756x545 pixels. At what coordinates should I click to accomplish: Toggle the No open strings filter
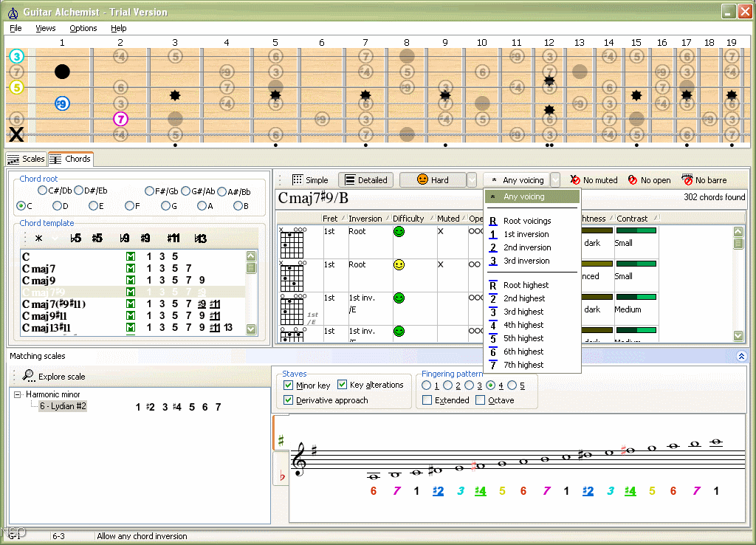click(x=650, y=180)
